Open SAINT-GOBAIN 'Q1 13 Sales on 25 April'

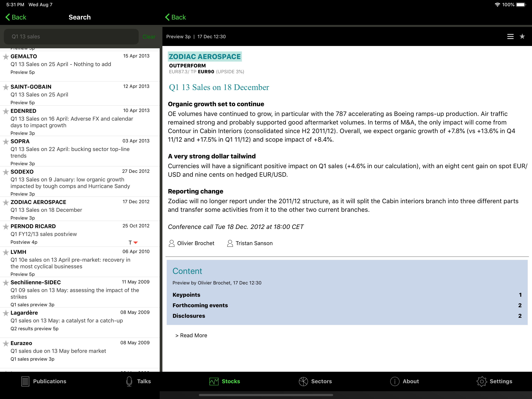(x=80, y=93)
